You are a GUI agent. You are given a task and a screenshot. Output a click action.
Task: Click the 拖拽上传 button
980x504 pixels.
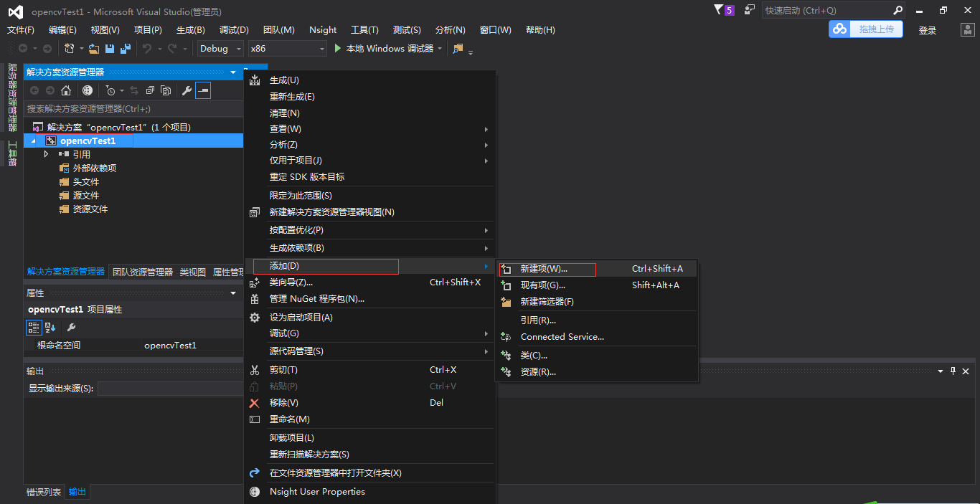(x=866, y=29)
